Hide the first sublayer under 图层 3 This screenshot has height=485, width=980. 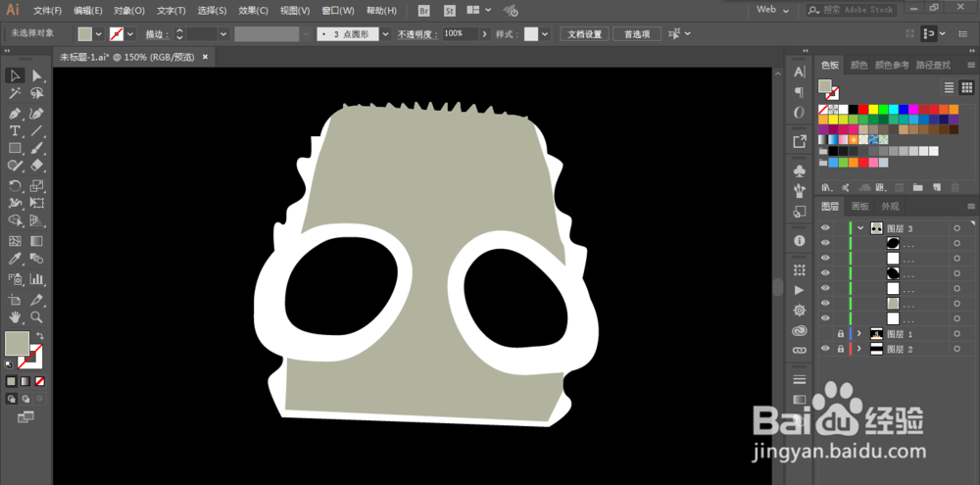[x=825, y=243]
